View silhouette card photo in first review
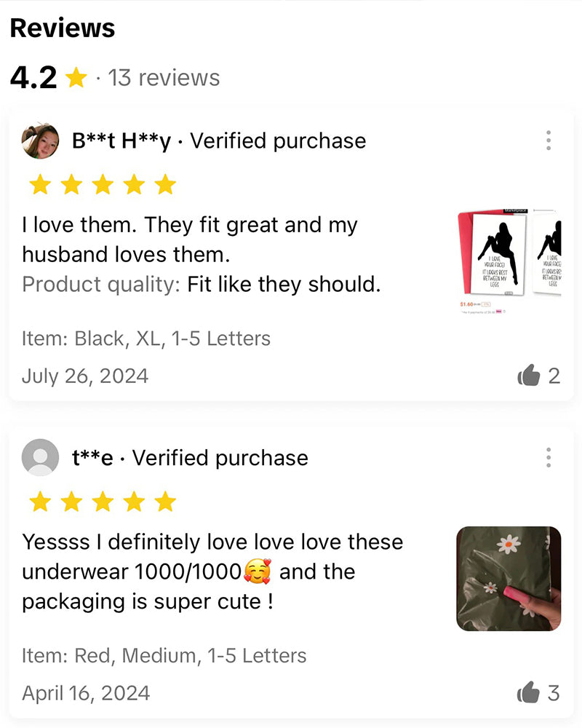Viewport: 582px width, 728px height. [x=509, y=261]
